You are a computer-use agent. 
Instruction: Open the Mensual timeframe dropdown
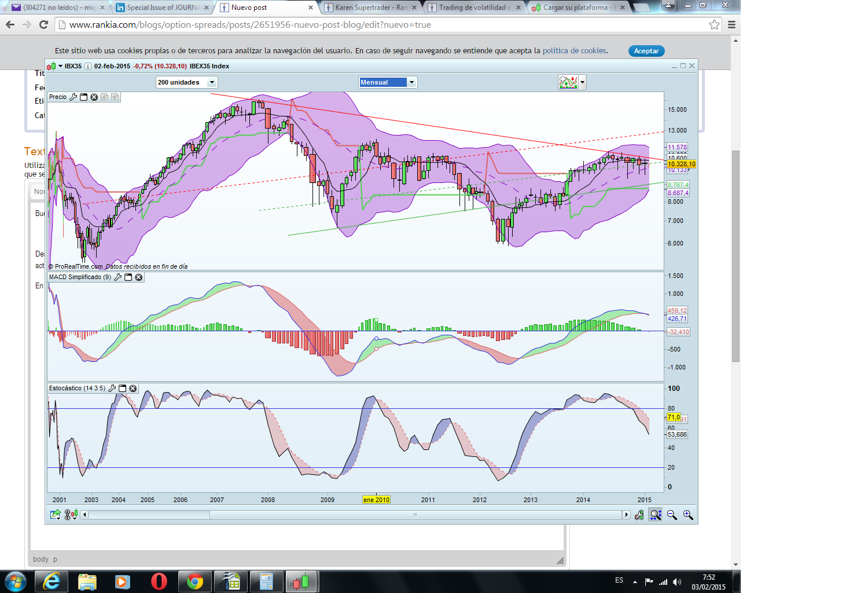tap(411, 82)
